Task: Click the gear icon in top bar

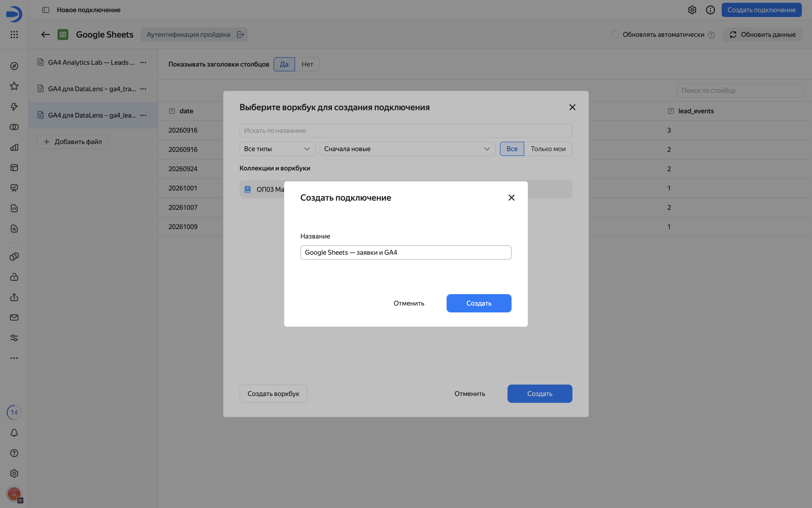Action: click(692, 10)
